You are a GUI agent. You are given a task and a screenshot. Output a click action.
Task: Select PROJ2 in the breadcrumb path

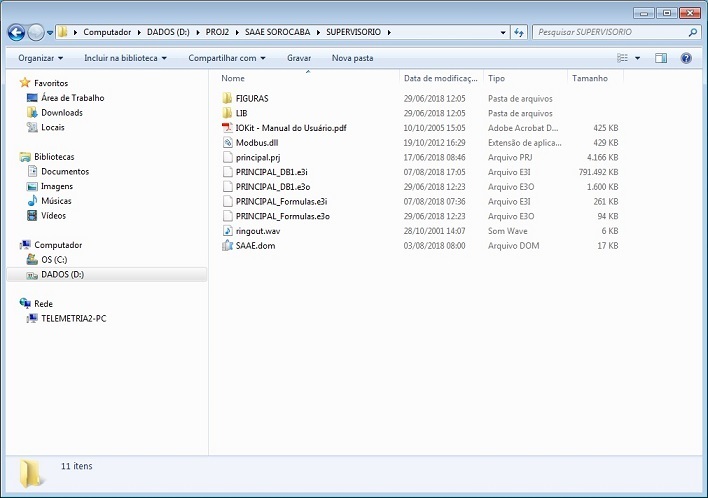(217, 32)
